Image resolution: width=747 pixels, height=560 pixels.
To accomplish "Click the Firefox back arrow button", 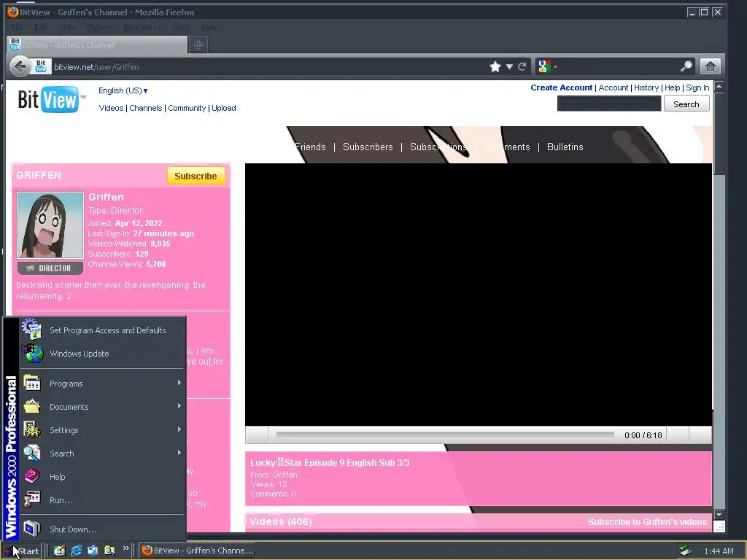I will 20,66.
